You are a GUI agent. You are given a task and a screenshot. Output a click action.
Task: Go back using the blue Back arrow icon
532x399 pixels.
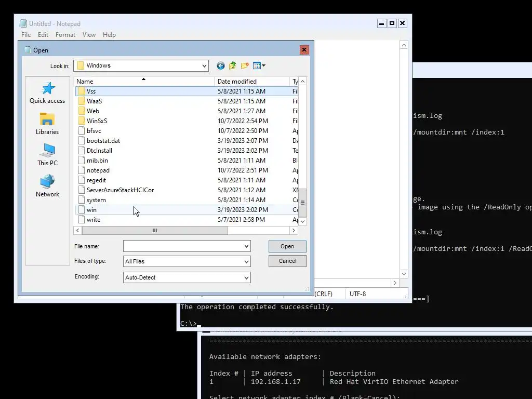220,66
